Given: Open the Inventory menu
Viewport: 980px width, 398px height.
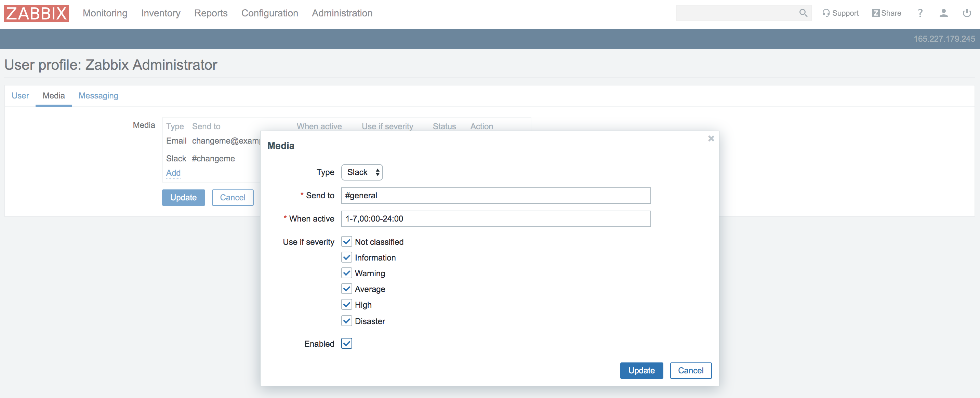Looking at the screenshot, I should click(x=161, y=13).
